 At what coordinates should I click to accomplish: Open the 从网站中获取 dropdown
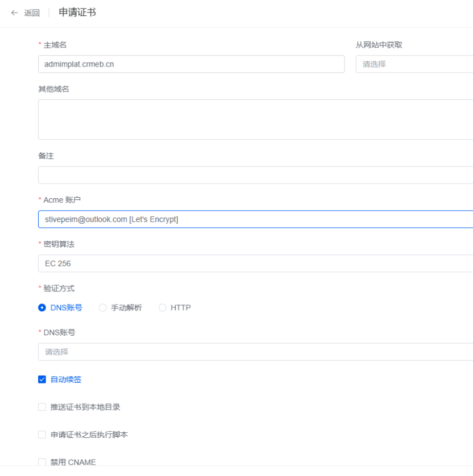(414, 64)
